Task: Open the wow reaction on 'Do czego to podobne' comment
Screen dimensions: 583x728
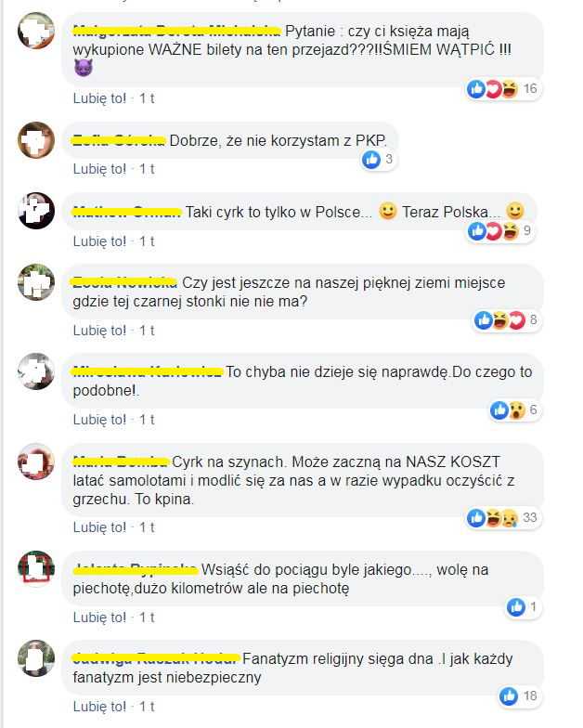Action: pyautogui.click(x=516, y=410)
